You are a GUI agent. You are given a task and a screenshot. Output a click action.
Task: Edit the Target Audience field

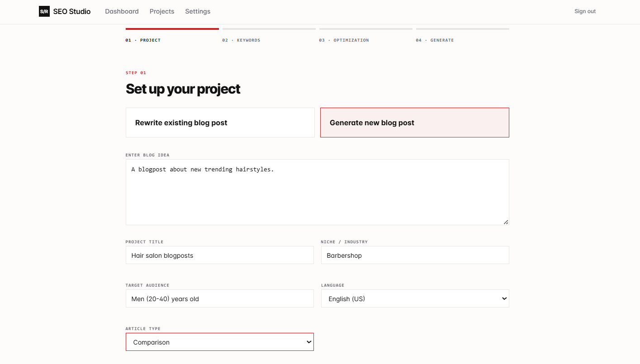(220, 298)
